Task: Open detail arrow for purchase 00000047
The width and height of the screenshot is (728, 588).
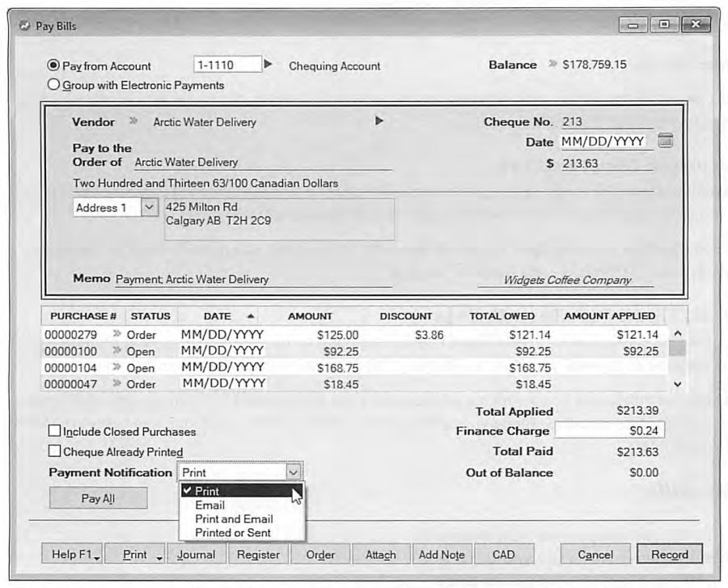Action: pyautogui.click(x=117, y=383)
